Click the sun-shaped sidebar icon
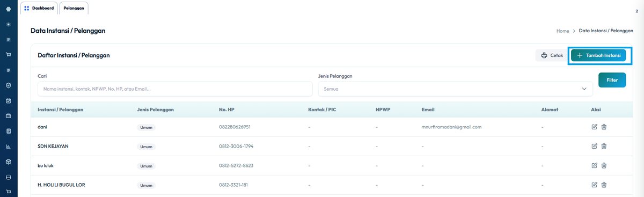This screenshot has height=197, width=644. (9, 24)
